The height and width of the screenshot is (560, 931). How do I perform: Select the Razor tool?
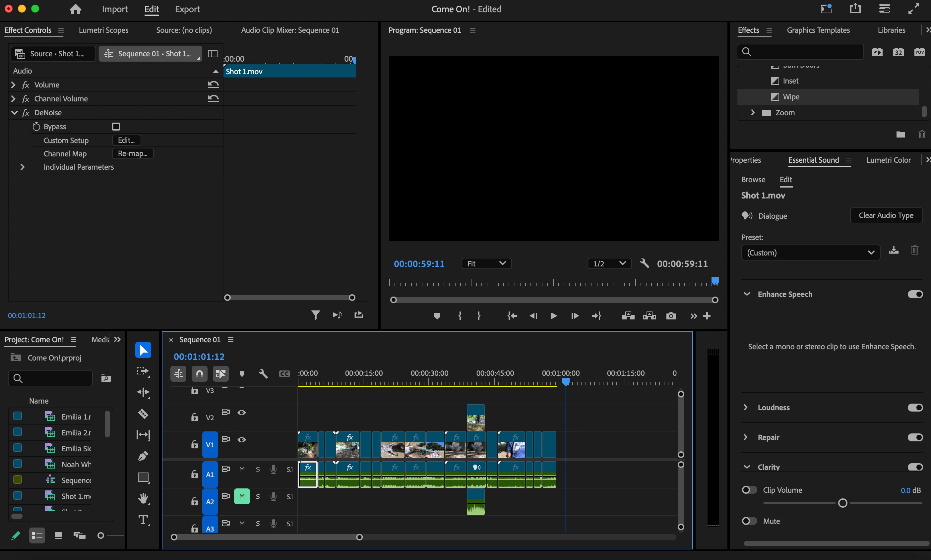tap(143, 414)
